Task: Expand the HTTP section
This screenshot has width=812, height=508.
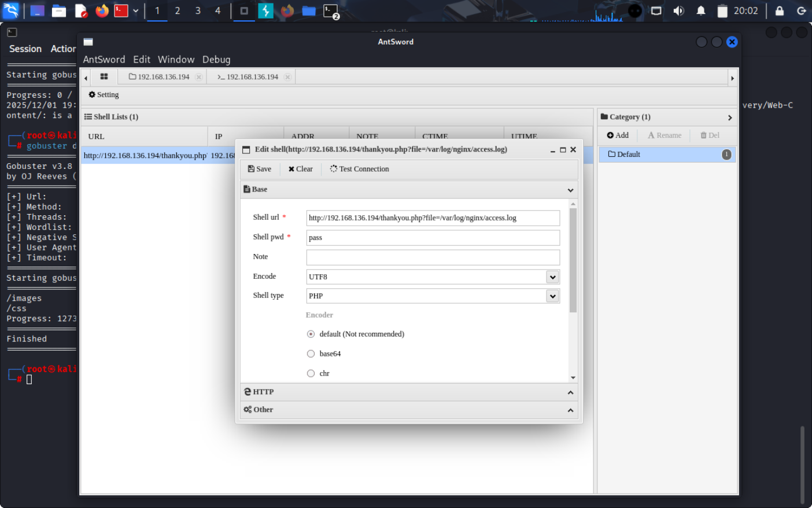Action: [409, 392]
